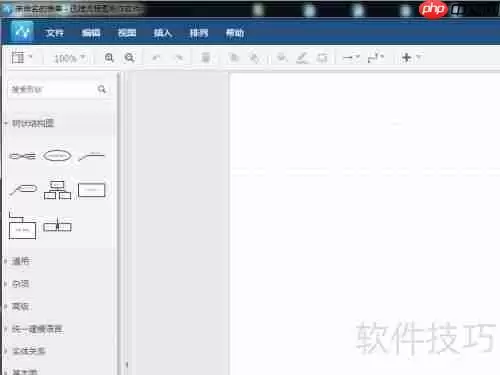Select the ellipse topic shape
The height and width of the screenshot is (375, 500).
tap(57, 156)
